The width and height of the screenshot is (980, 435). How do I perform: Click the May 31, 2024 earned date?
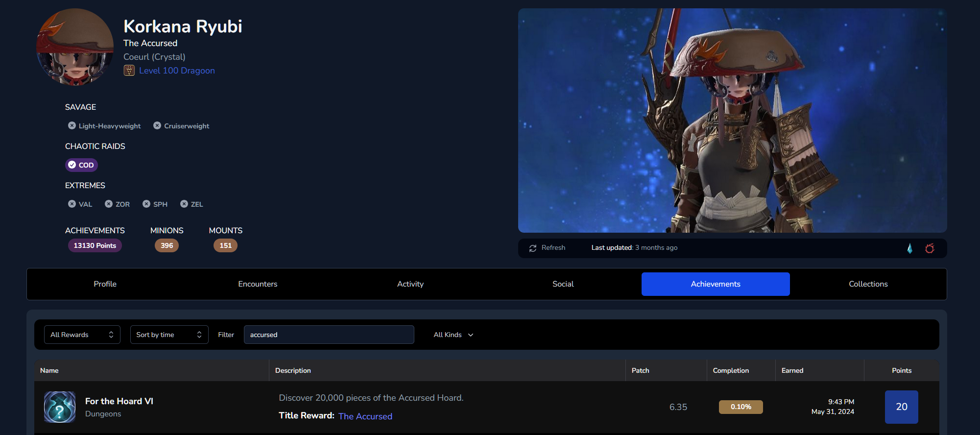[x=833, y=412]
